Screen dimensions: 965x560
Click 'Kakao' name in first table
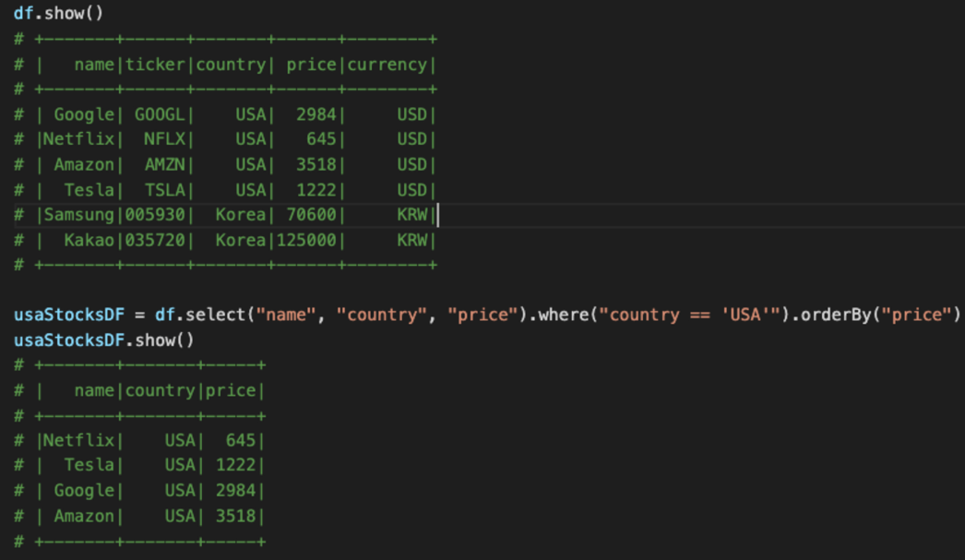[x=89, y=240]
